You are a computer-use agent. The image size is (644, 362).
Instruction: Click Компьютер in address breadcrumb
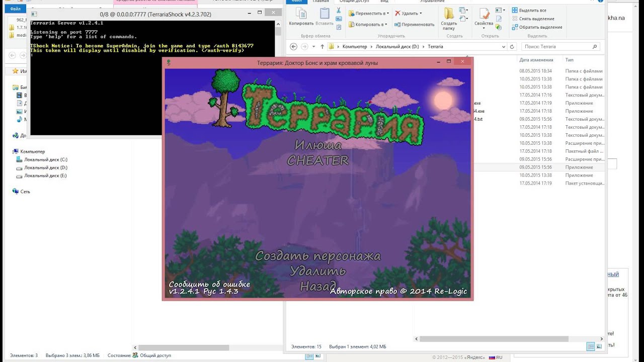355,46
